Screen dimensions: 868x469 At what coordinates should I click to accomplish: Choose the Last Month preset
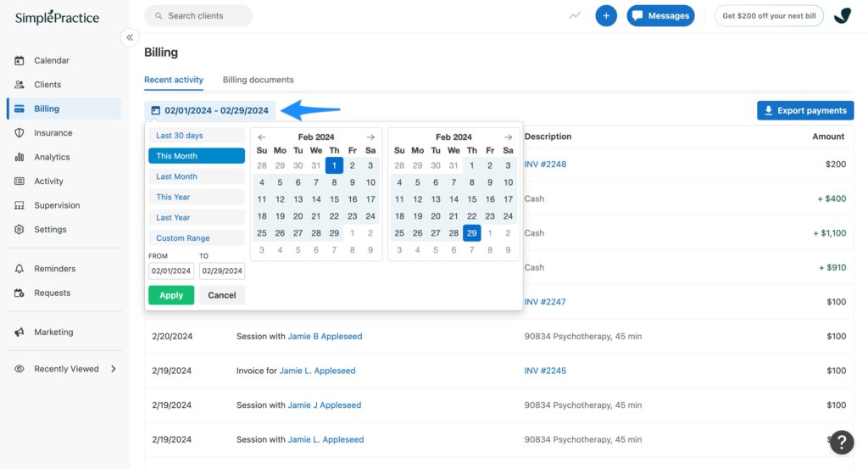tap(197, 176)
